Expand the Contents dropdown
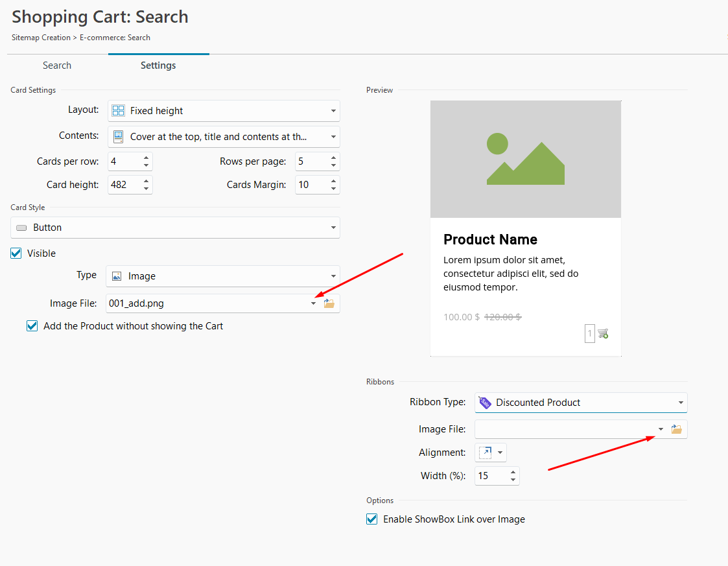Image resolution: width=728 pixels, height=566 pixels. click(224, 137)
